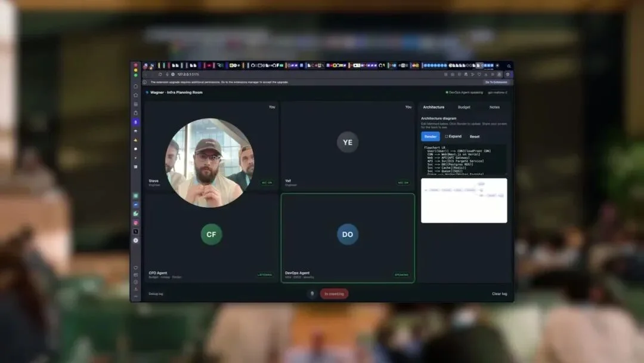Open the chat bubble sidebar icon
The height and width of the screenshot is (363, 644).
(x=135, y=149)
